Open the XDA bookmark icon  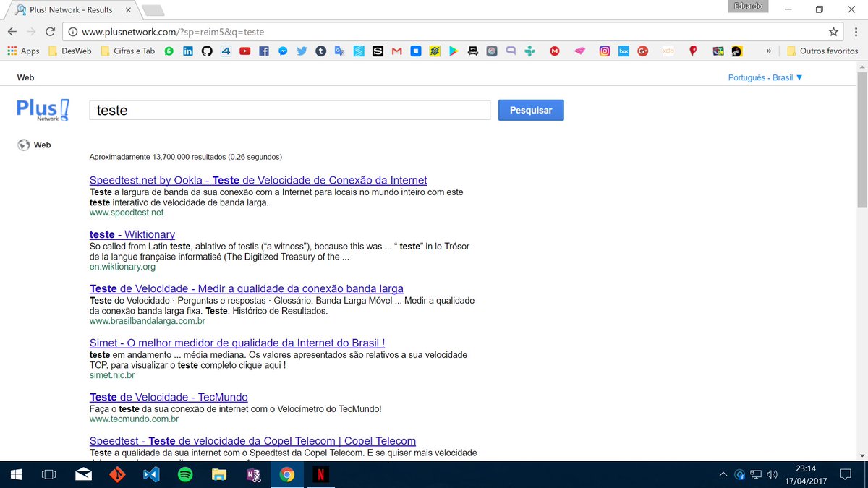(x=668, y=51)
